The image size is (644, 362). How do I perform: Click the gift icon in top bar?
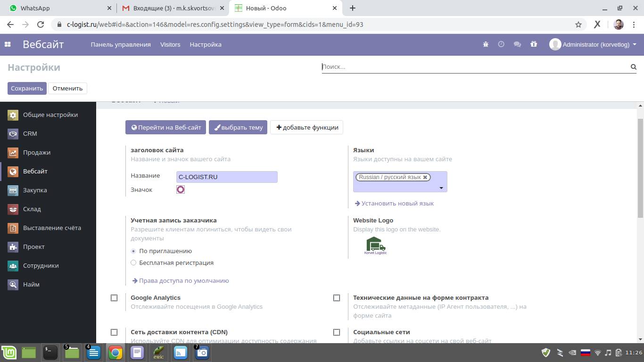point(534,44)
